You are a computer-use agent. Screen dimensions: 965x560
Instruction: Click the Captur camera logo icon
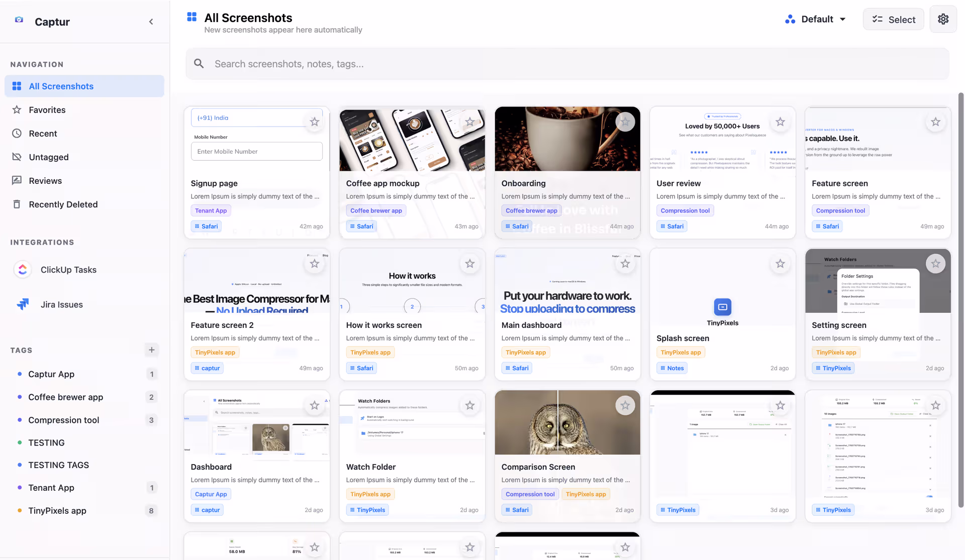[x=19, y=20]
